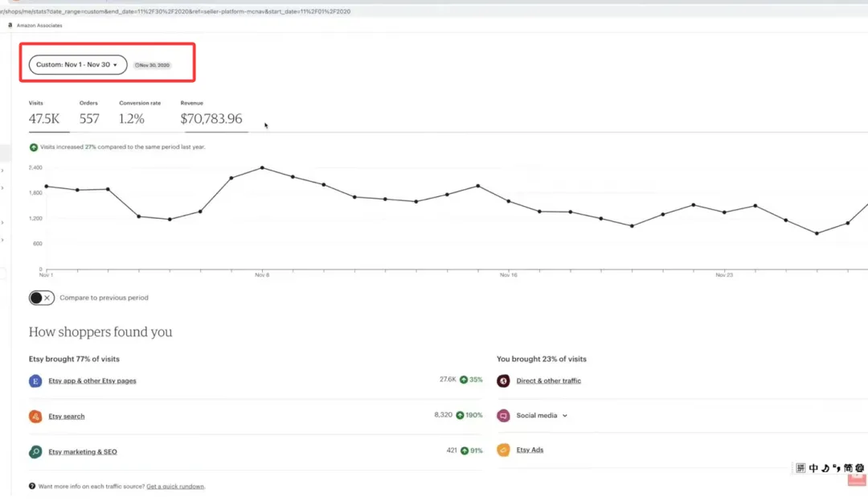Select the Conversion rate stat tab
The width and height of the screenshot is (868, 502).
(x=140, y=114)
